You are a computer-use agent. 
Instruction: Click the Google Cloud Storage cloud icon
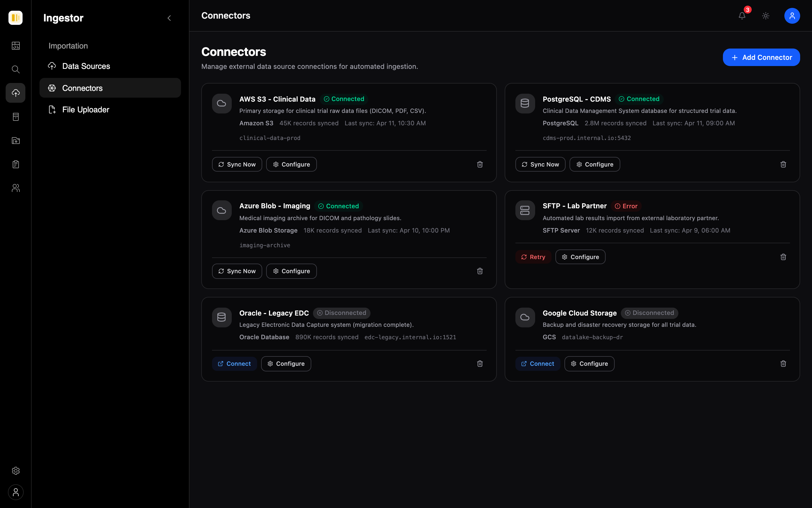(x=525, y=317)
